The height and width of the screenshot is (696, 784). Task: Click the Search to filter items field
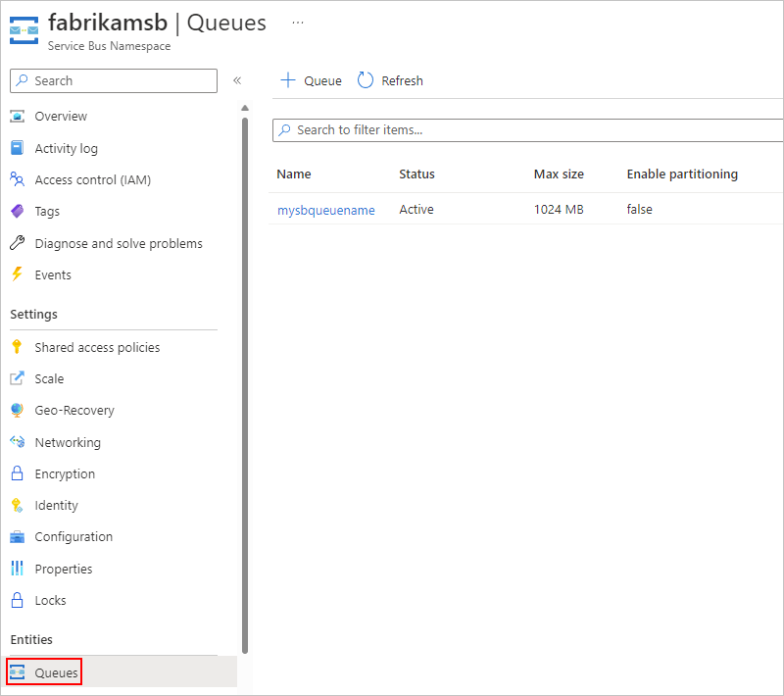pos(528,130)
